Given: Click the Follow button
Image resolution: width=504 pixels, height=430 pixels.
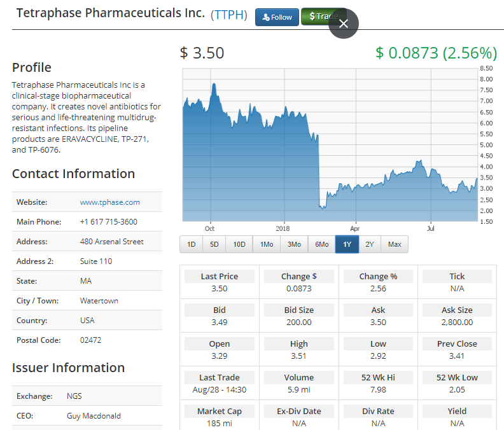Looking at the screenshot, I should click(x=277, y=17).
